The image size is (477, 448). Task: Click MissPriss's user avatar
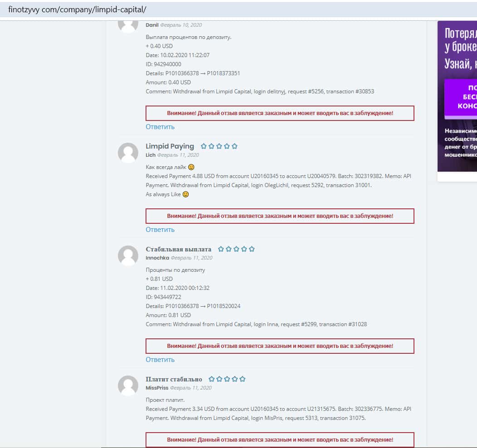[128, 385]
